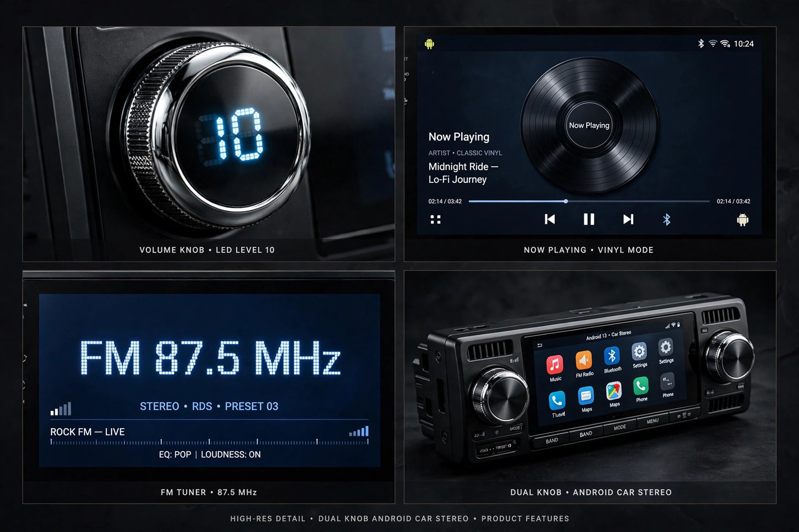Push the second BAND button next to MODE
Image resolution: width=799 pixels, height=532 pixels.
coord(586,434)
